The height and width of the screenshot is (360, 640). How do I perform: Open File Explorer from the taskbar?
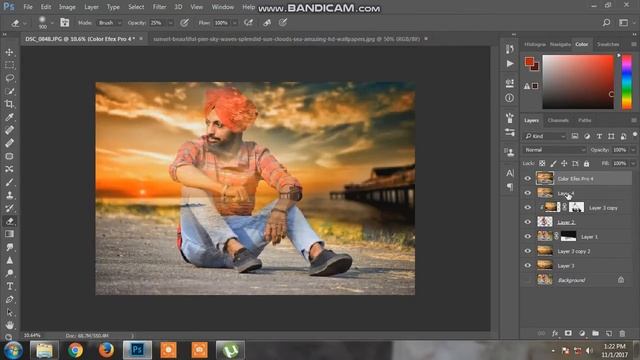44,350
